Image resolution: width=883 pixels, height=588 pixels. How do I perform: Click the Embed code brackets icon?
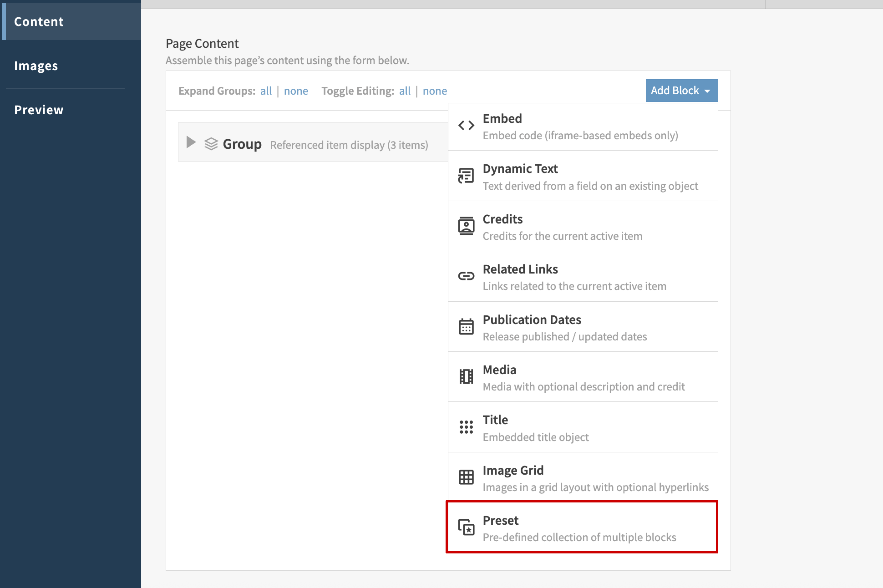(466, 126)
